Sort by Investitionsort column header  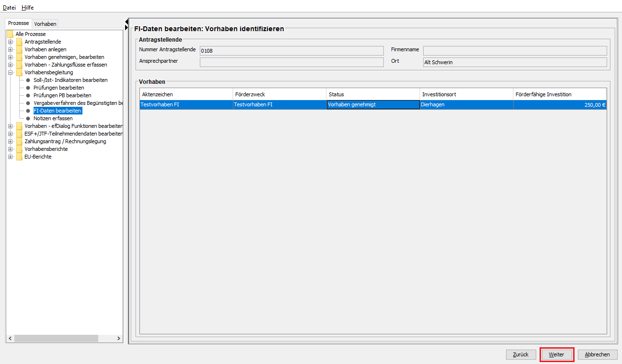[467, 94]
